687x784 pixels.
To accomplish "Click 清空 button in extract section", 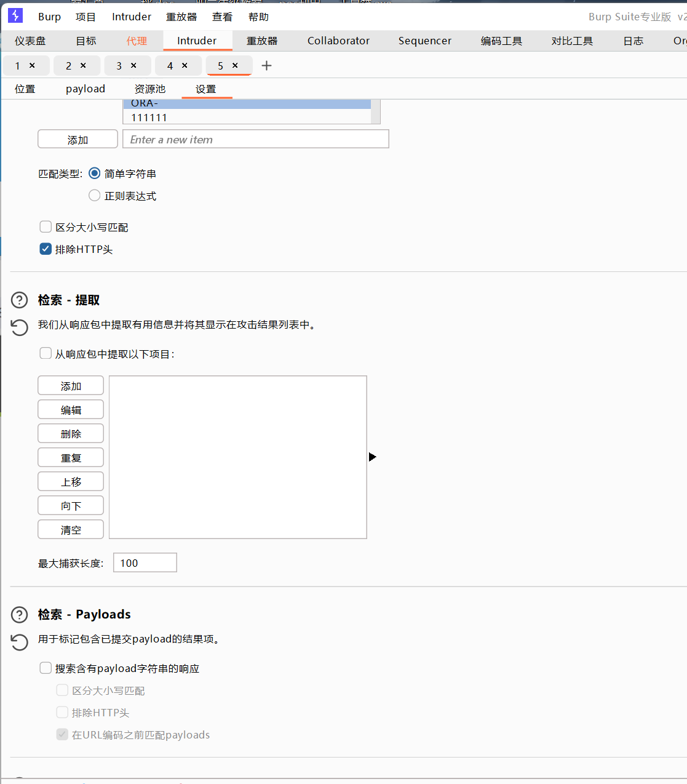I will 71,530.
